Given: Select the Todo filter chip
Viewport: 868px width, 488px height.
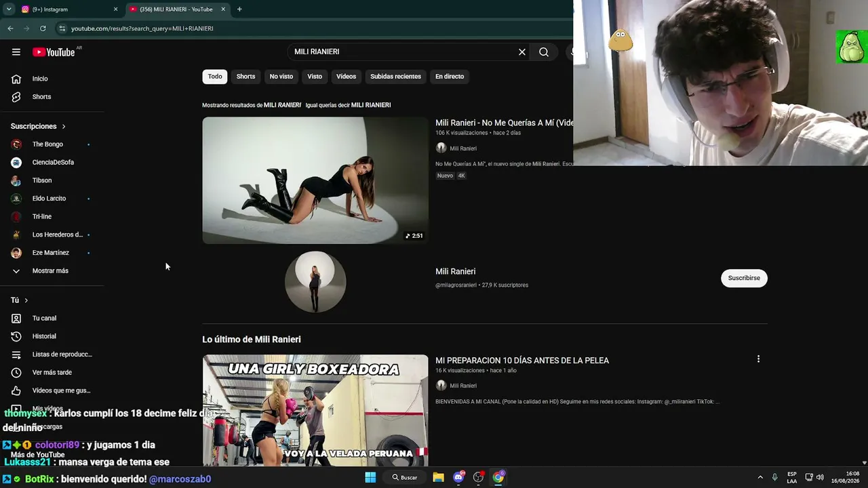Looking at the screenshot, I should (x=215, y=77).
